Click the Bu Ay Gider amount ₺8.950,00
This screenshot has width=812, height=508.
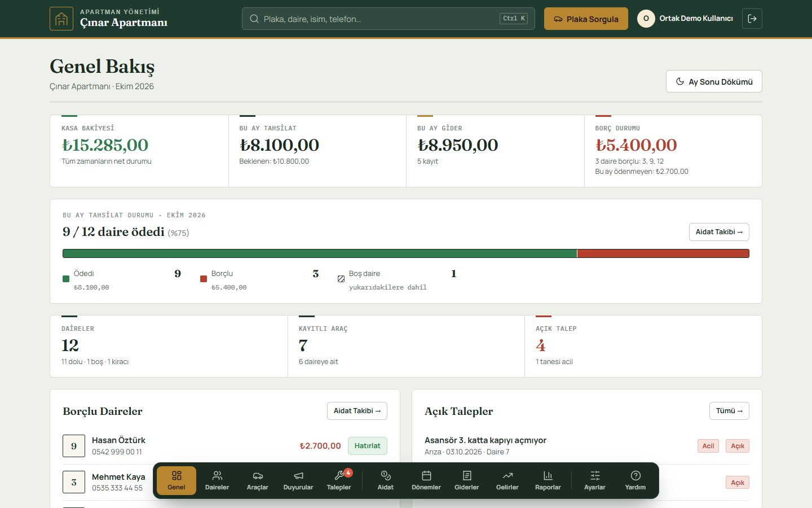click(x=458, y=145)
